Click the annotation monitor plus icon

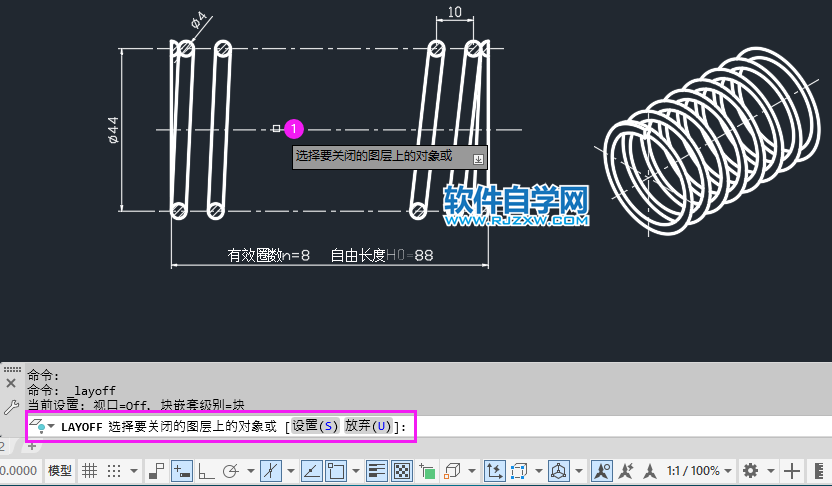point(792,471)
